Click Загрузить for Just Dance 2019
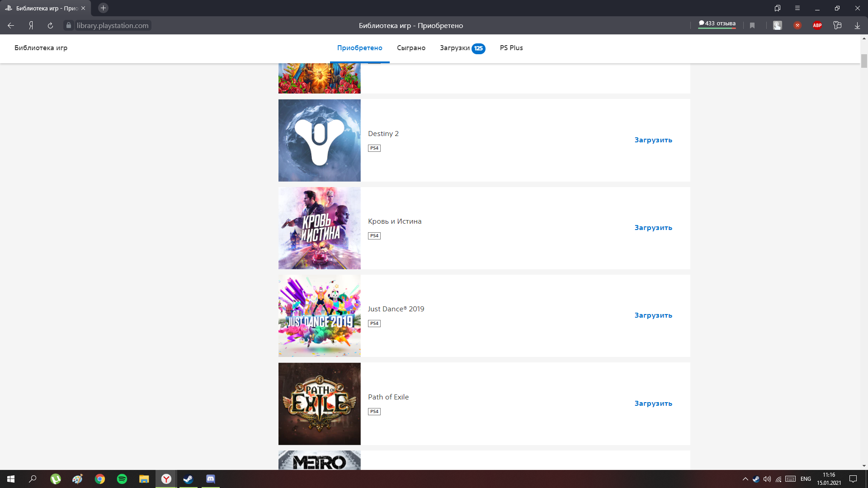Image resolution: width=868 pixels, height=488 pixels. [653, 315]
